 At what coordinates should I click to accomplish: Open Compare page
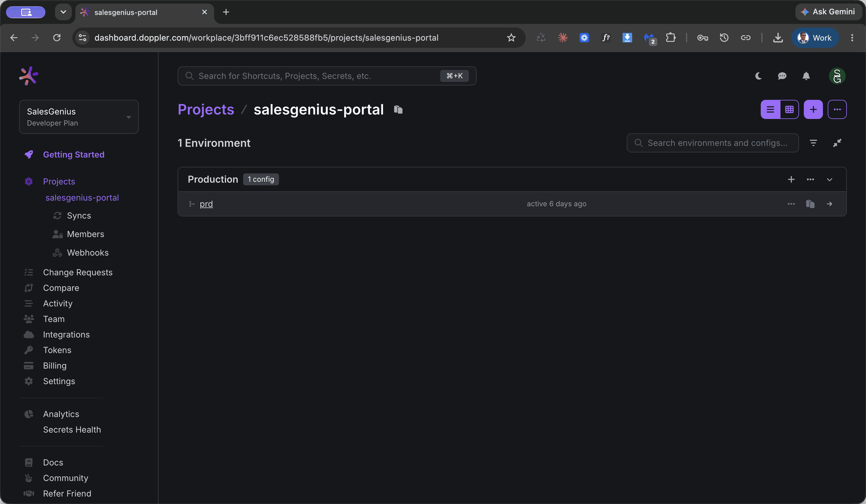(61, 288)
